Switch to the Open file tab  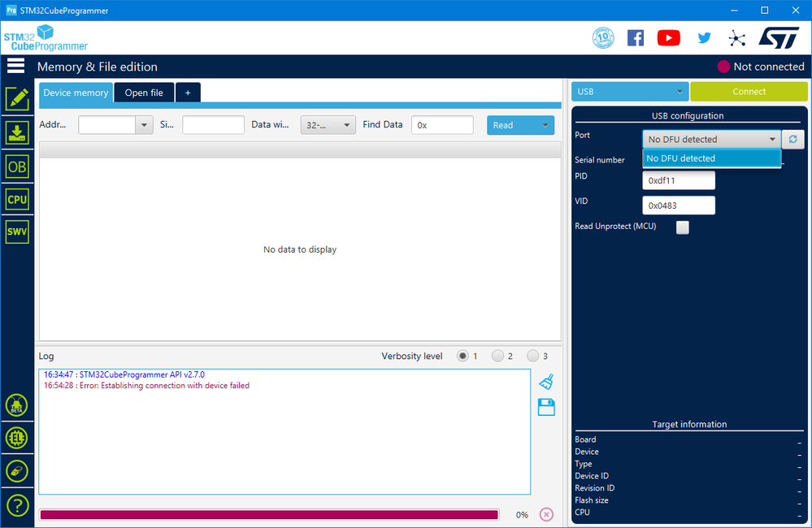(144, 93)
